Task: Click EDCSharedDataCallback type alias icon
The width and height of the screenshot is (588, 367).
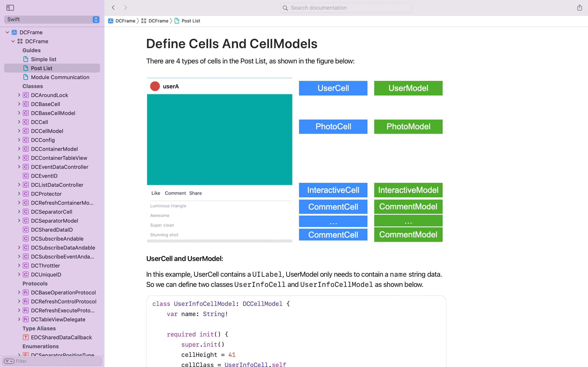Action: [x=26, y=337]
